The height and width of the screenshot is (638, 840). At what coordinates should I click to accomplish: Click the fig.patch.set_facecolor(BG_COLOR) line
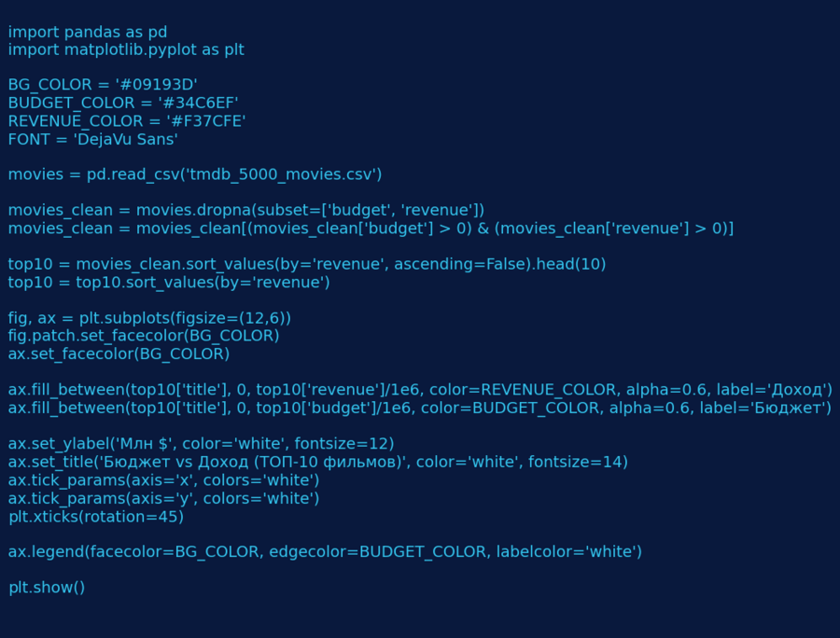[x=144, y=336]
